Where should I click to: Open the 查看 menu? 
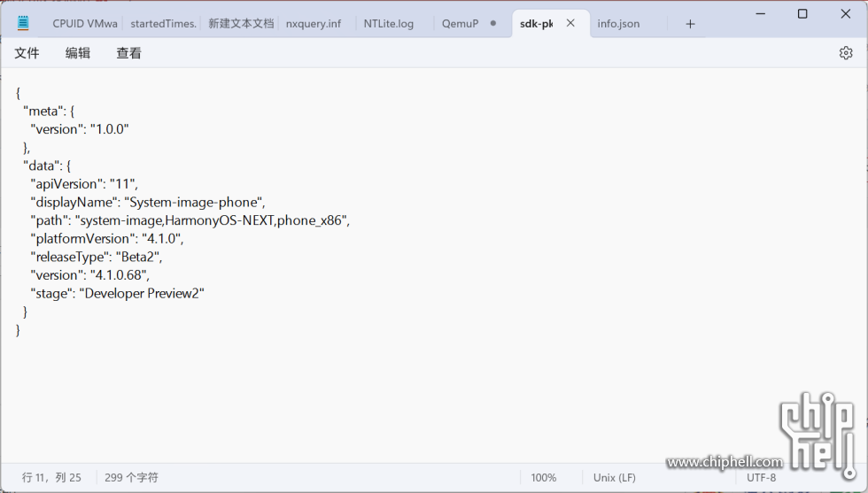[128, 53]
